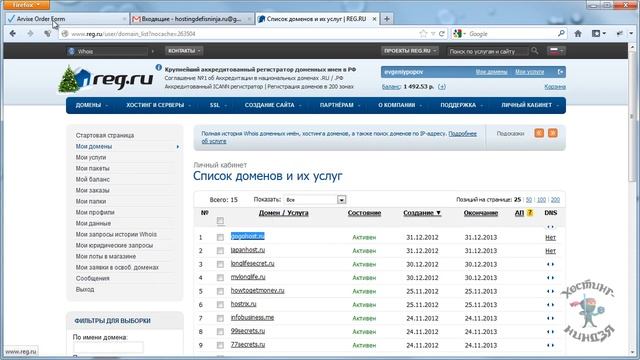The width and height of the screenshot is (640, 360).
Task: Open the Firefox Home page icon
Action: (578, 33)
